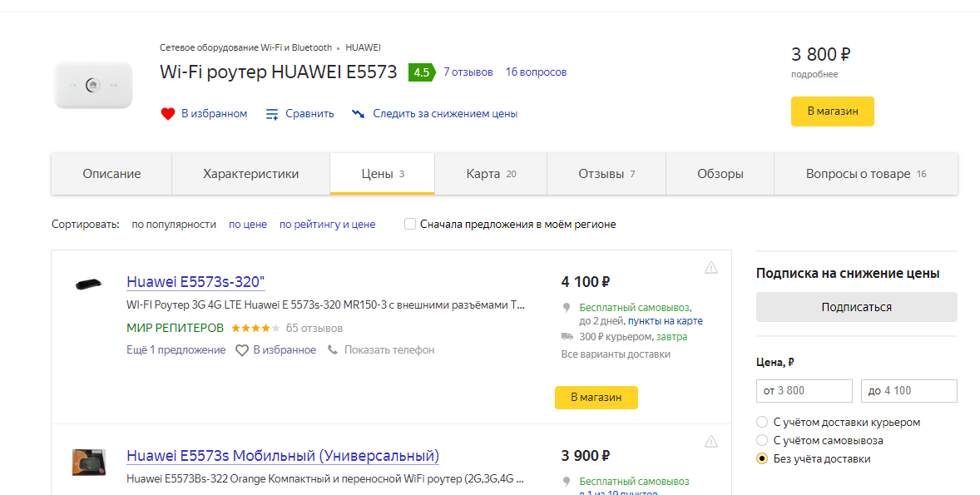Switch to the Описание tab
980x495 pixels.
111,174
